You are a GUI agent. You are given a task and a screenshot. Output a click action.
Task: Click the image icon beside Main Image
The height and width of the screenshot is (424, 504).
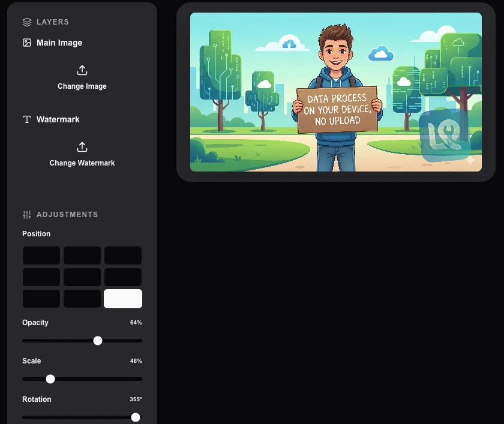click(26, 43)
